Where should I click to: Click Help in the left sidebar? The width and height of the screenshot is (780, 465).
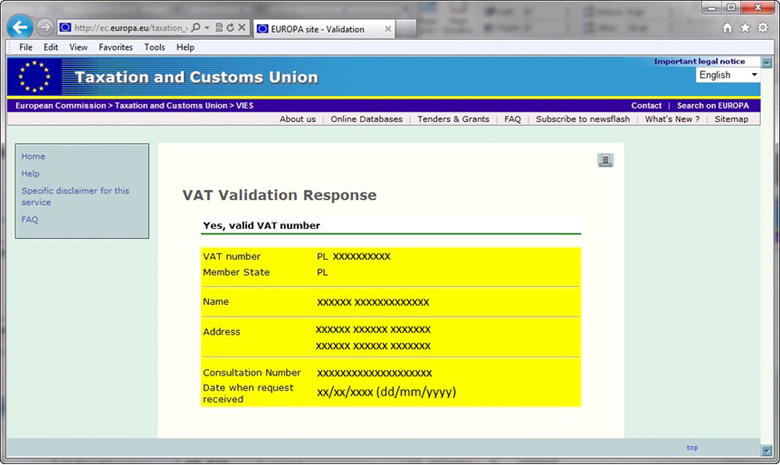coord(30,174)
